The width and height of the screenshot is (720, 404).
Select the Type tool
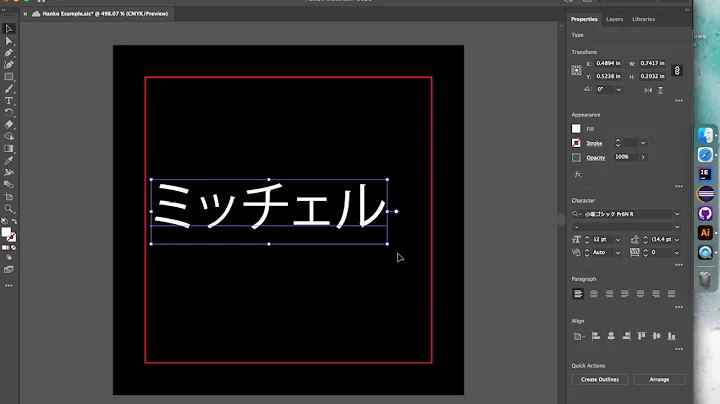(x=9, y=101)
